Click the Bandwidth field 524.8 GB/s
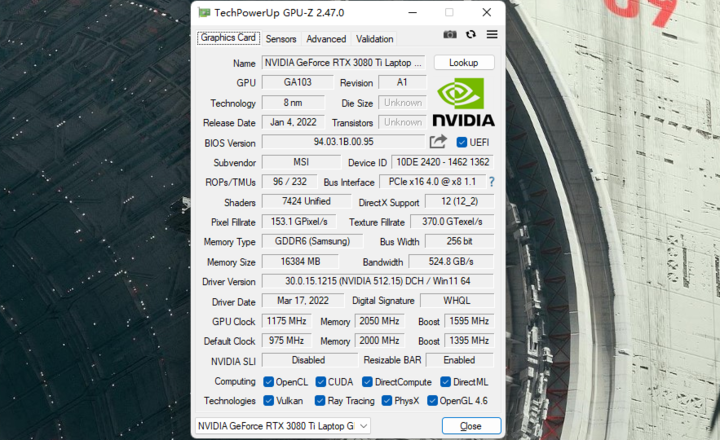 451,261
